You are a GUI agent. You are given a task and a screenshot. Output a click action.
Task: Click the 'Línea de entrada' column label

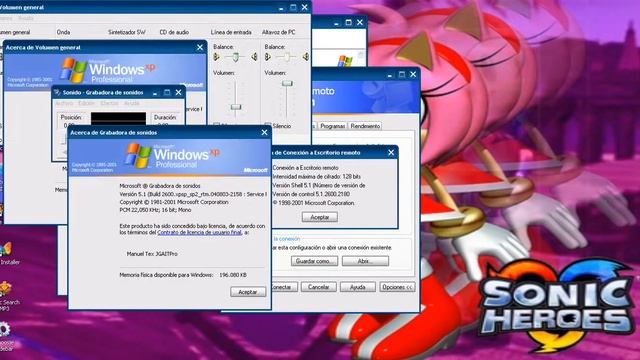pyautogui.click(x=231, y=32)
